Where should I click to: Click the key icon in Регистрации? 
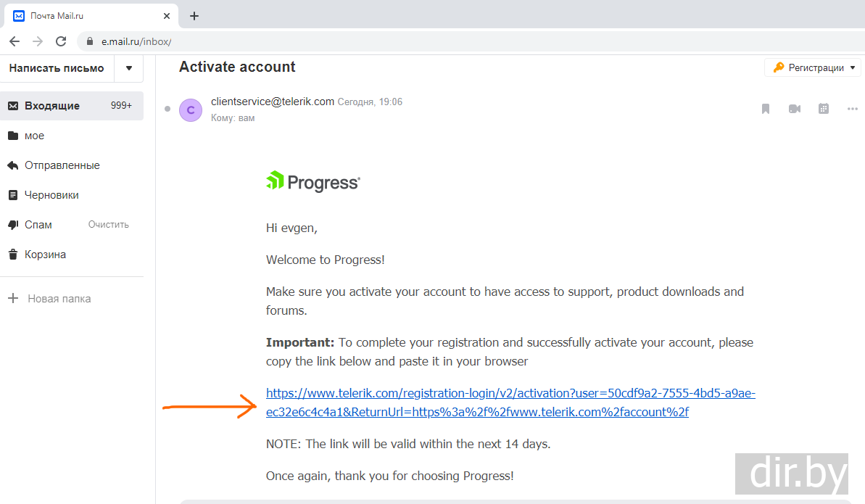point(779,67)
